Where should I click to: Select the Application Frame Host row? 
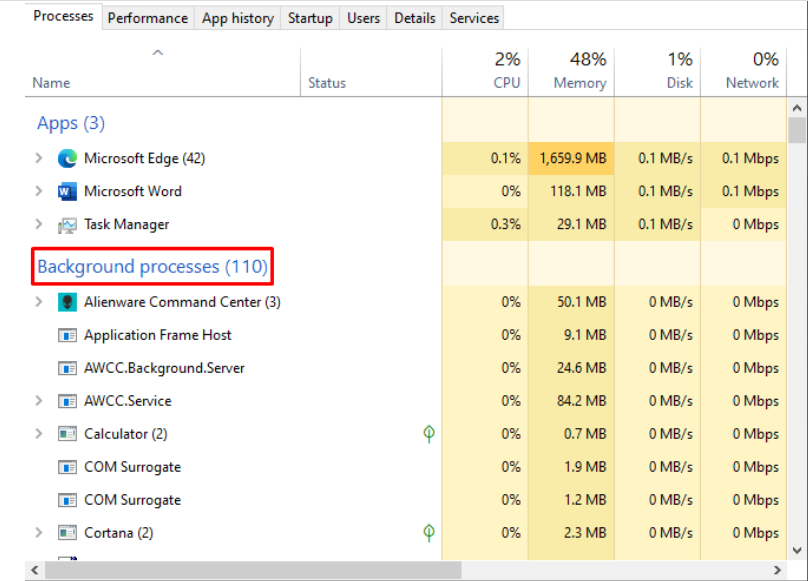[x=406, y=335]
